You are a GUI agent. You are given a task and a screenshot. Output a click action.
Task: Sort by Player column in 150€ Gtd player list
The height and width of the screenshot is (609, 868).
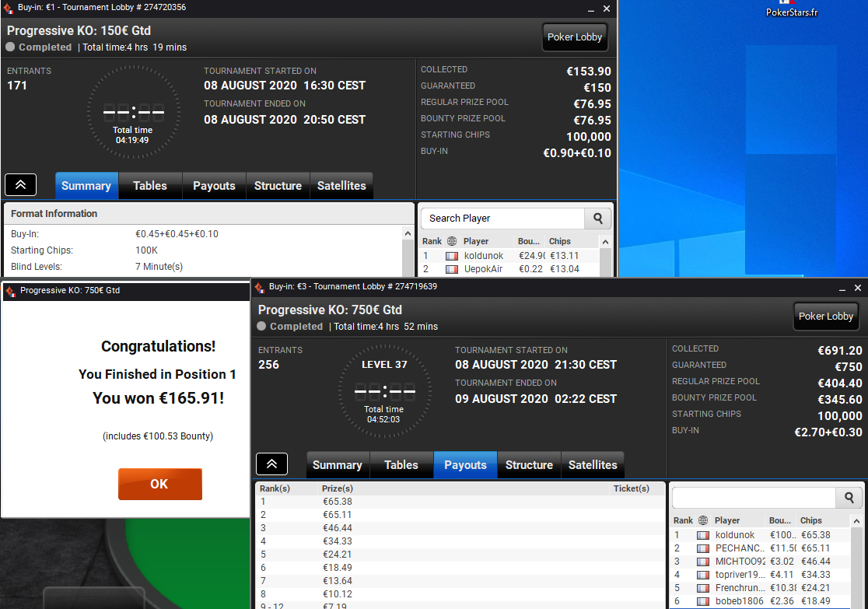pyautogui.click(x=476, y=241)
